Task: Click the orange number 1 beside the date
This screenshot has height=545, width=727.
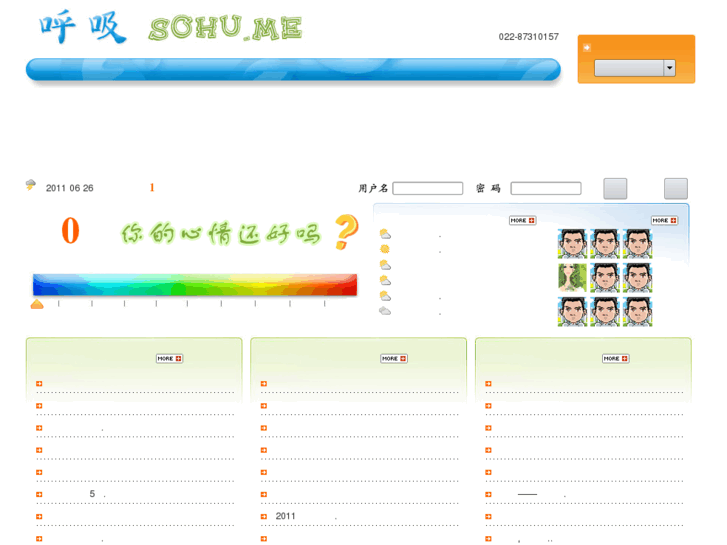Action: point(152,187)
